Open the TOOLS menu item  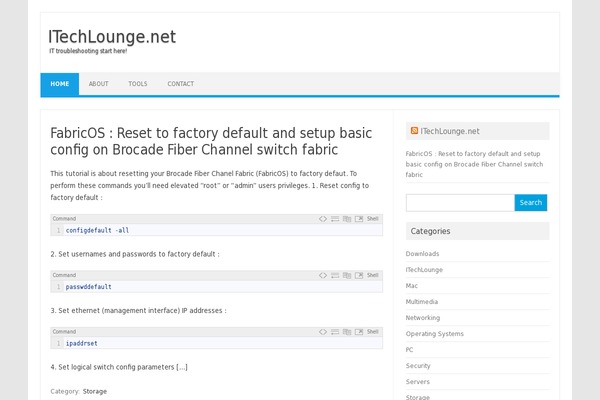(138, 84)
